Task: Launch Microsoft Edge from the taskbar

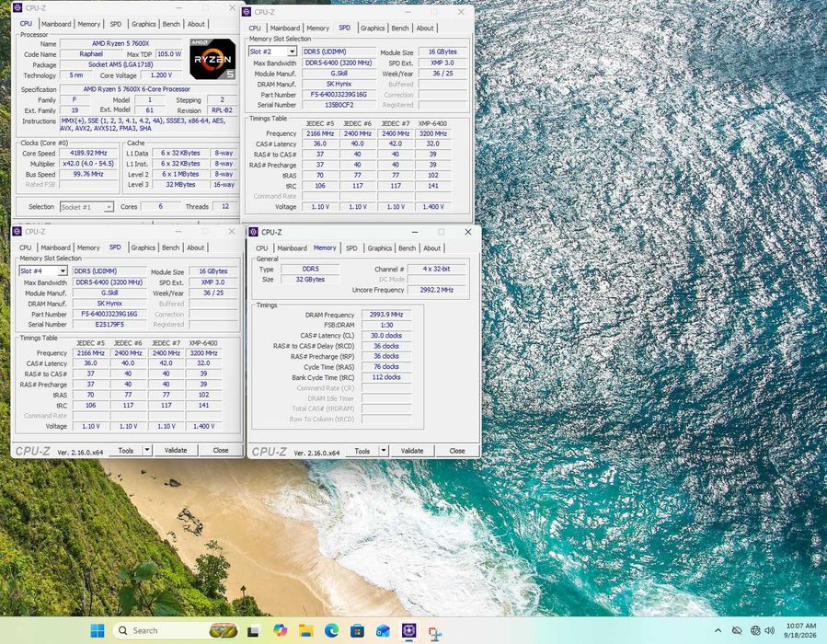Action: pos(331,630)
